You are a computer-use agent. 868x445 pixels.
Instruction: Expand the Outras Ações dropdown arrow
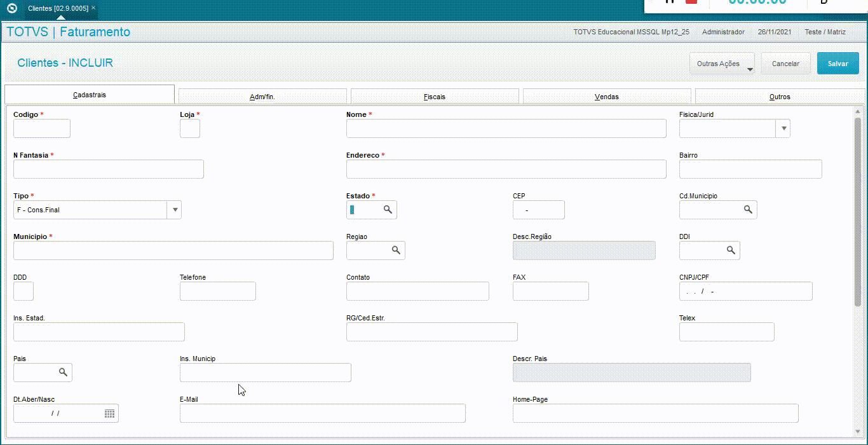pyautogui.click(x=750, y=69)
